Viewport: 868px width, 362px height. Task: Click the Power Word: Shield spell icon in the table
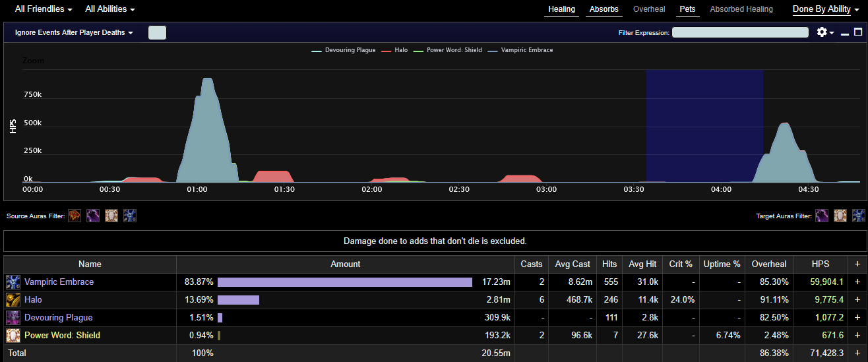tap(13, 336)
